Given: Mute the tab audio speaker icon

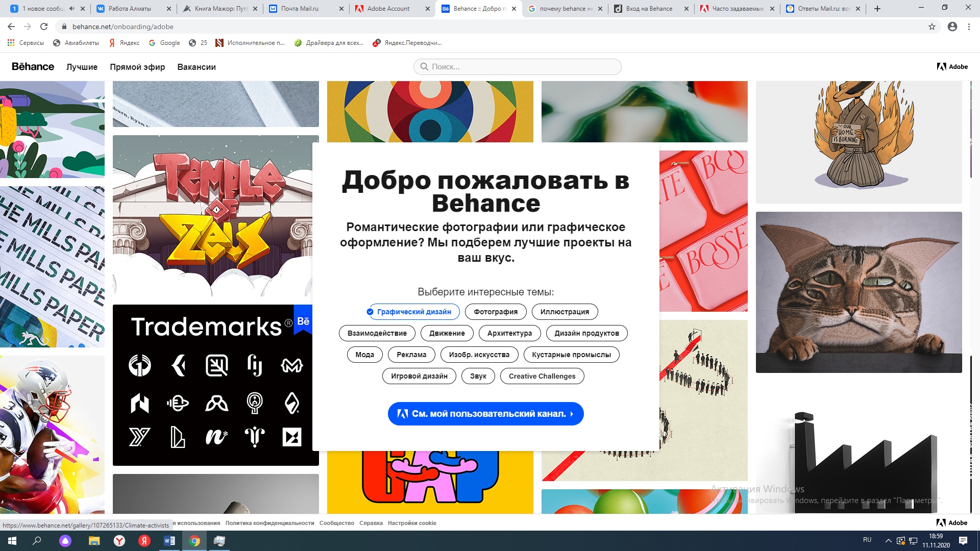Looking at the screenshot, I should coord(71,9).
